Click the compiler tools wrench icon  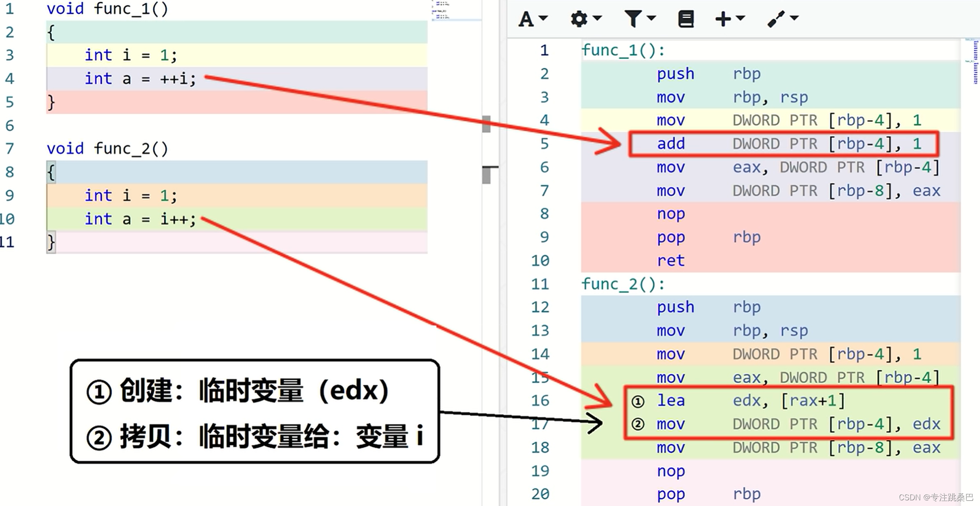776,18
